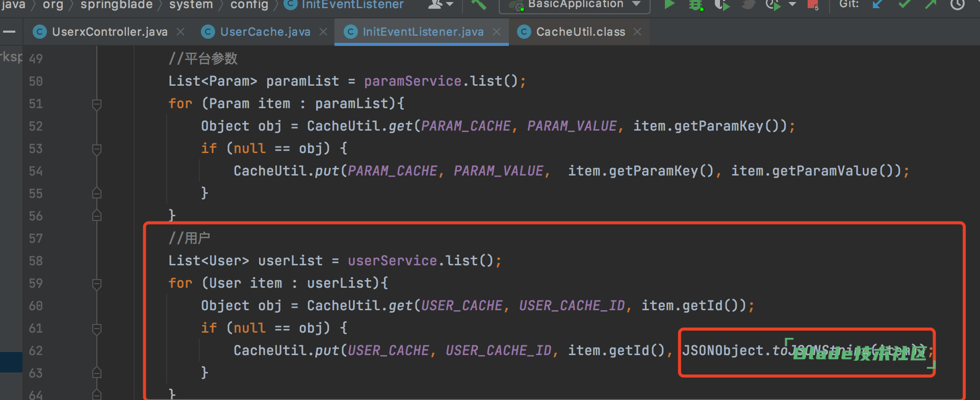Start debugging BasicApplication

[x=695, y=5]
